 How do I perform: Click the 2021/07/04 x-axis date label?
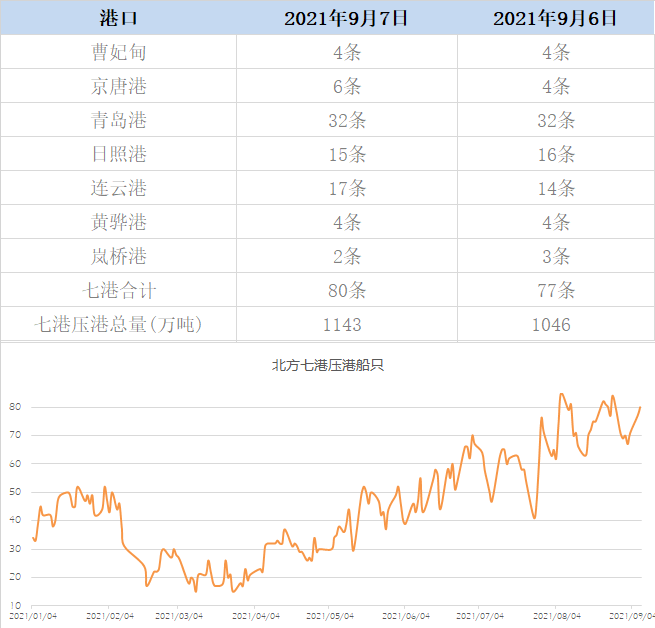[480, 616]
